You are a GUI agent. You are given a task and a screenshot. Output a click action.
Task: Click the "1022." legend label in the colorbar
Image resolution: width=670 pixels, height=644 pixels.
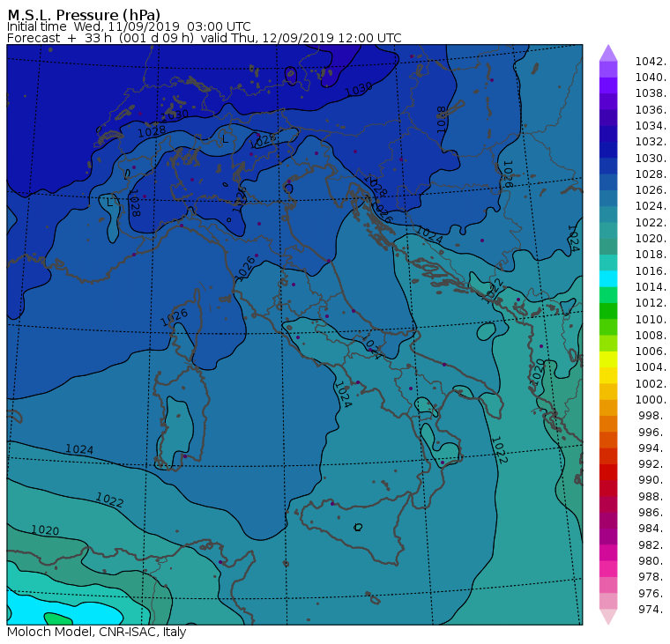pos(651,223)
